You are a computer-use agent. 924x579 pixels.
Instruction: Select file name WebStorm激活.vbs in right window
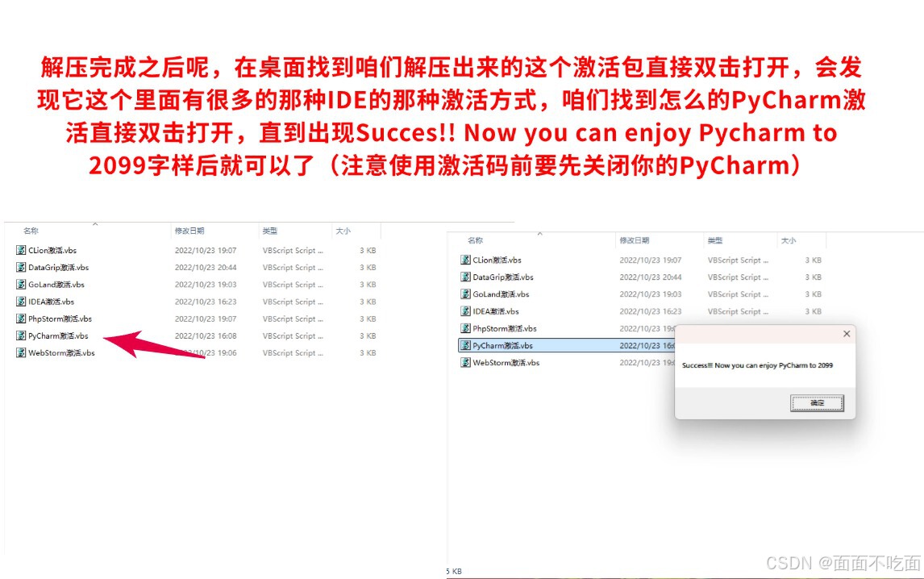coord(506,363)
